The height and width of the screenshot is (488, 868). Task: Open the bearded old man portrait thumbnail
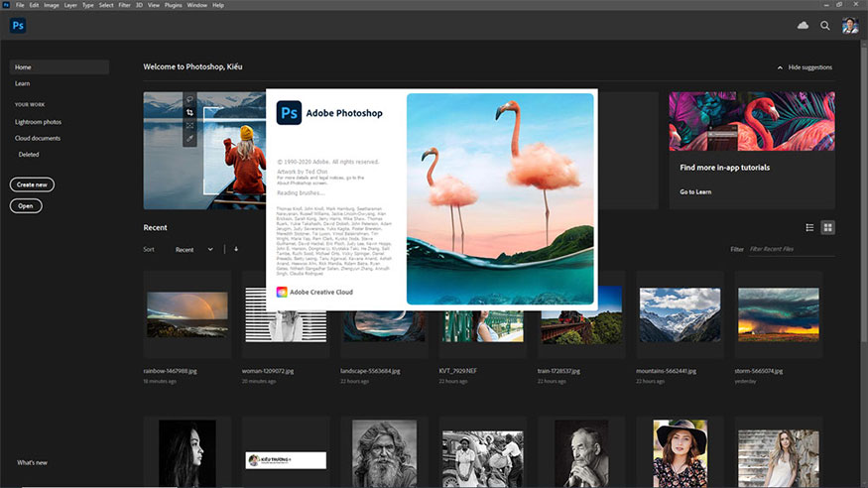[384, 453]
